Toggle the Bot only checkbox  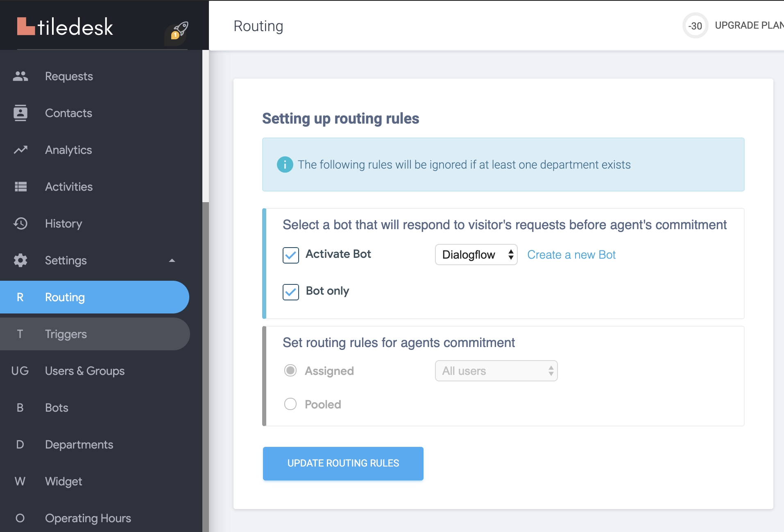291,292
